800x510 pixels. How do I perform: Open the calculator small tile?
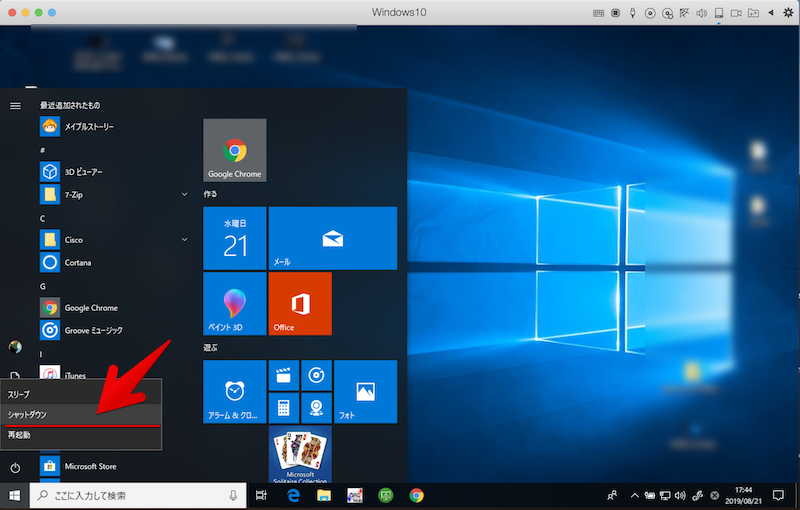pyautogui.click(x=284, y=407)
